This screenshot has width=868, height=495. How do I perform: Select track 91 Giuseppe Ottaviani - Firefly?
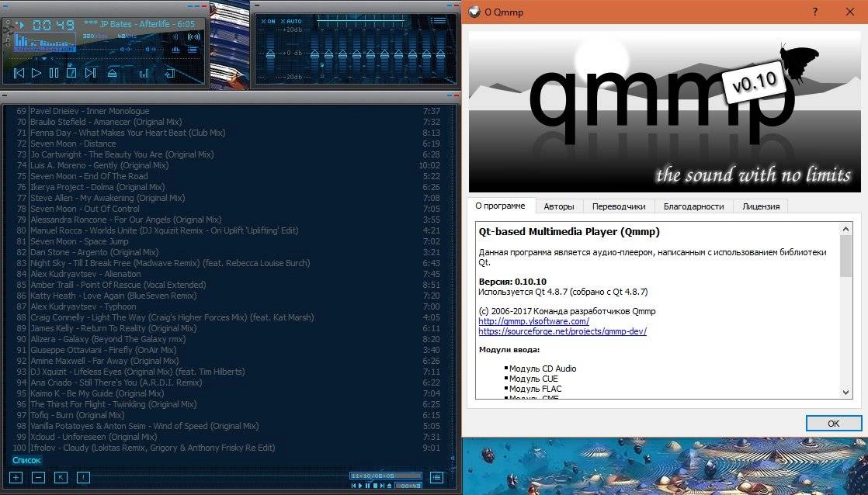(x=227, y=350)
